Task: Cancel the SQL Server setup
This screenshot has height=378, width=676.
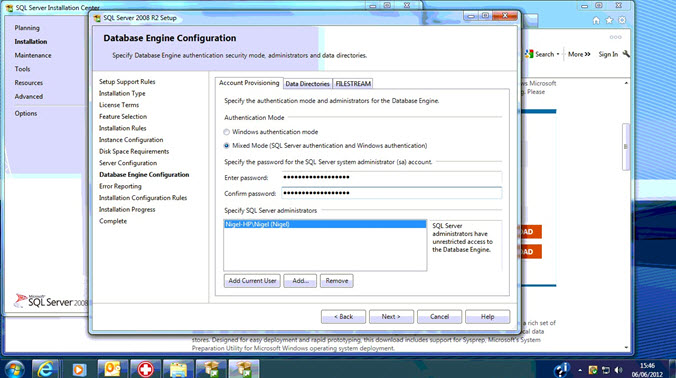Action: pyautogui.click(x=439, y=316)
